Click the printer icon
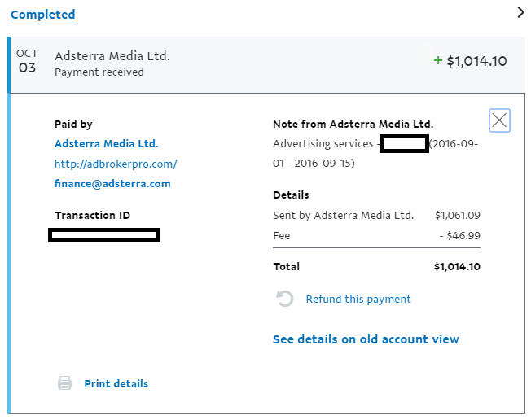The image size is (531, 420). [x=65, y=383]
